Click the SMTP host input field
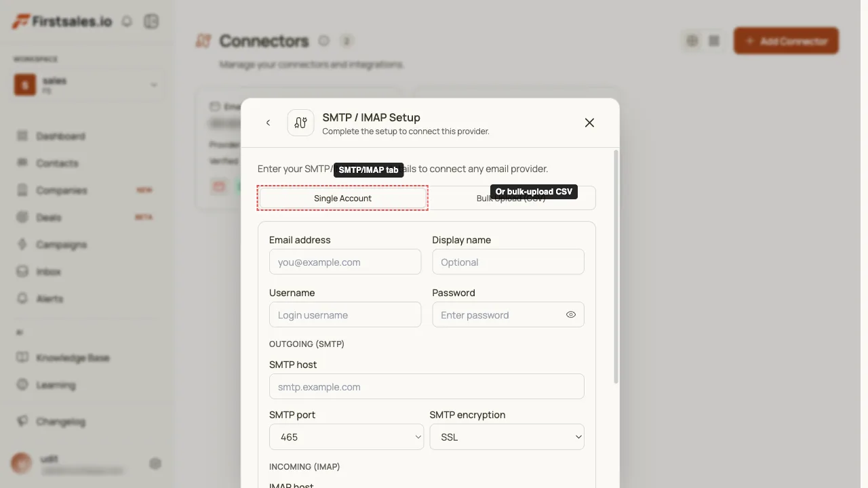The image size is (868, 488). click(427, 386)
